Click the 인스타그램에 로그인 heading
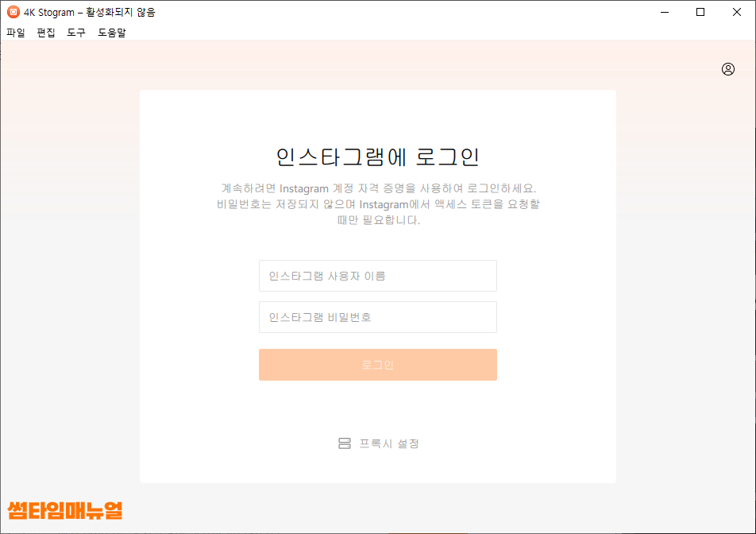Image resolution: width=756 pixels, height=534 pixels. [377, 157]
